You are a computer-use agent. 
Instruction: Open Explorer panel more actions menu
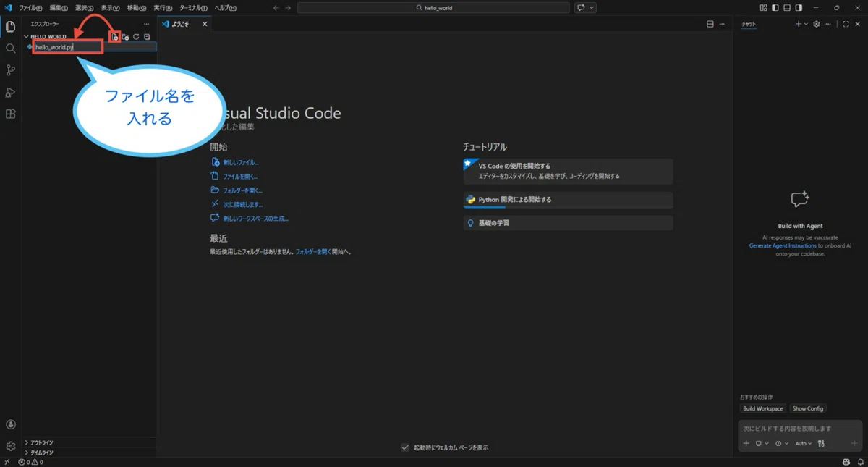coord(147,24)
